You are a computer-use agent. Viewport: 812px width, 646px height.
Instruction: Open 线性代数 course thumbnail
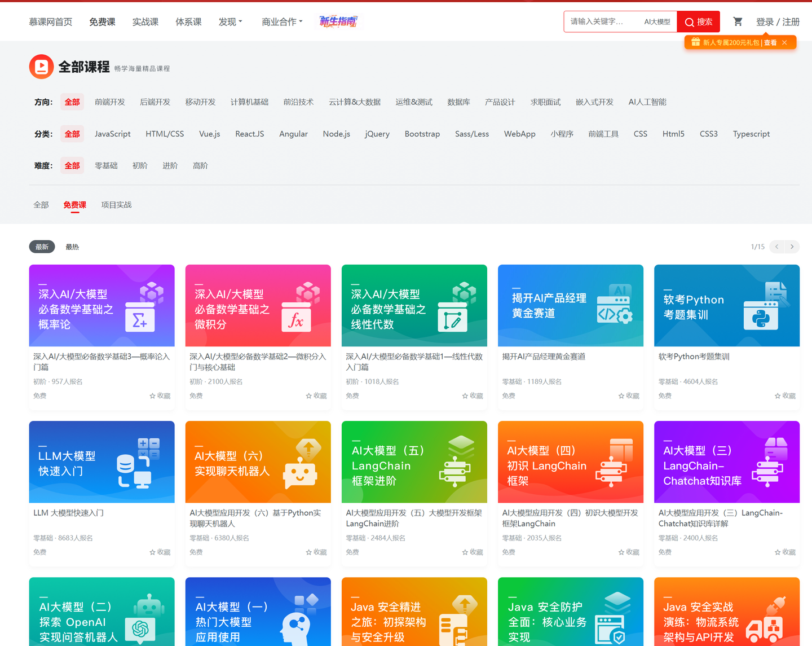(x=414, y=305)
